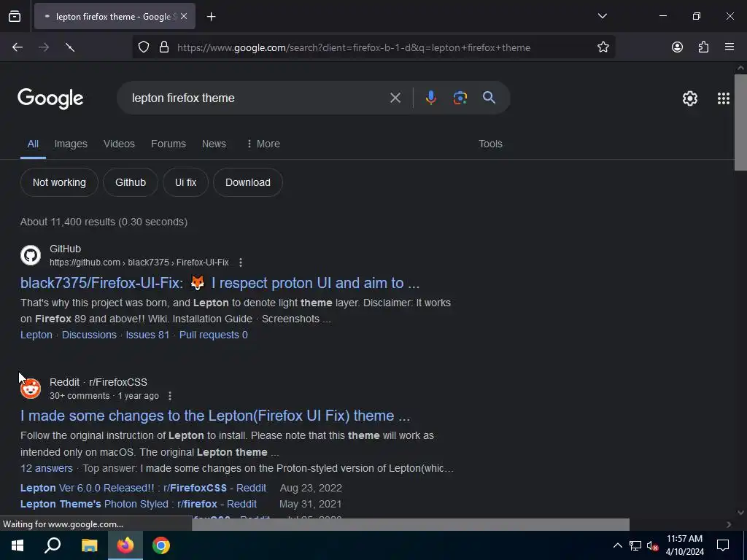Bookmark this page with star icon
Screen dimensions: 747x560
coord(603,47)
